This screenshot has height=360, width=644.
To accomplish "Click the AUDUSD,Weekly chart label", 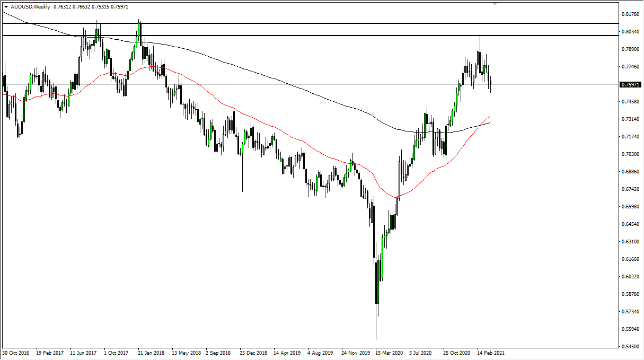I will (29, 7).
